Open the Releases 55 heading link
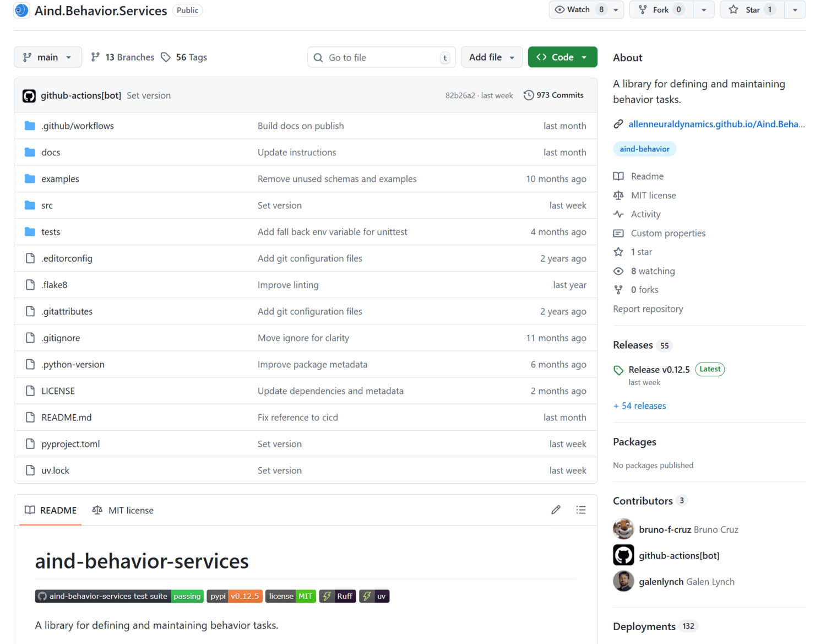The width and height of the screenshot is (826, 644). (x=643, y=345)
